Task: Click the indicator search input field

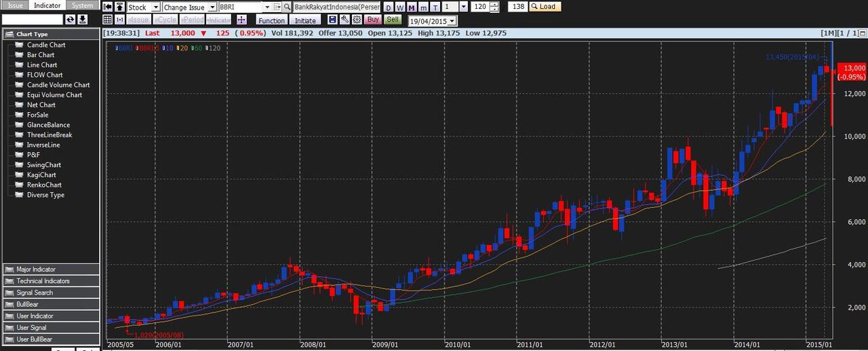Action: coord(33,20)
